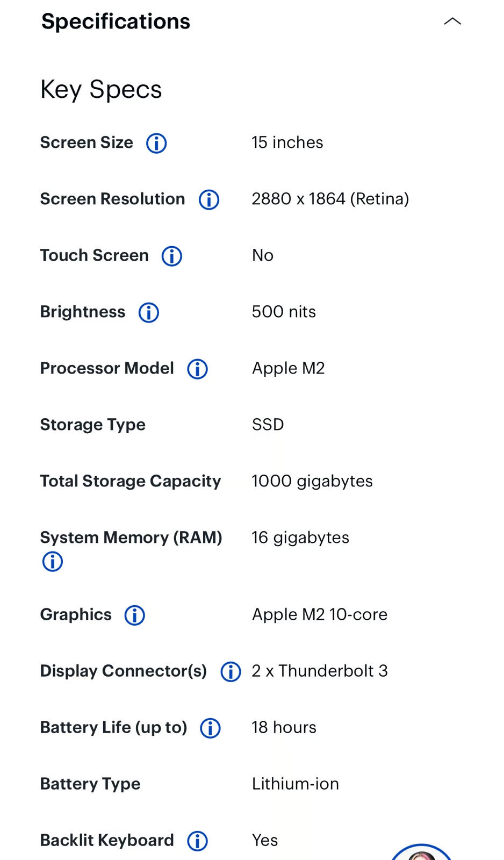This screenshot has height=860, width=504.
Task: Click the Screen Size info icon
Action: [156, 143]
